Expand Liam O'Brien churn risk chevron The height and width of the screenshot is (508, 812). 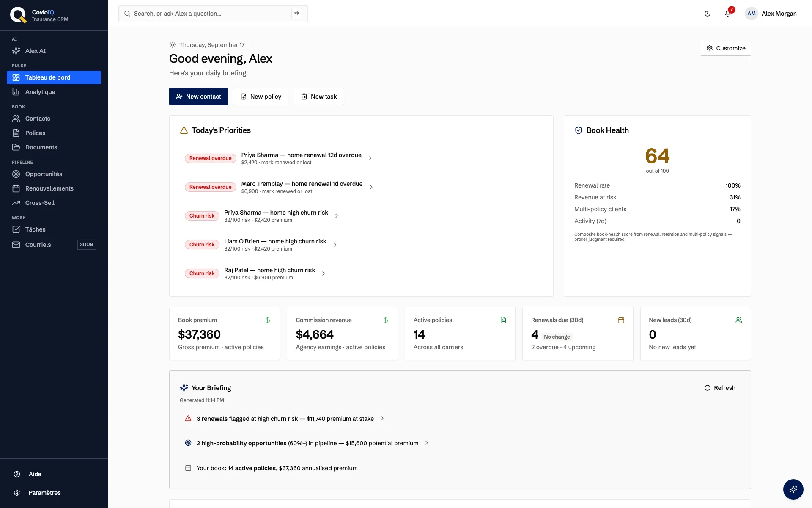click(x=335, y=245)
